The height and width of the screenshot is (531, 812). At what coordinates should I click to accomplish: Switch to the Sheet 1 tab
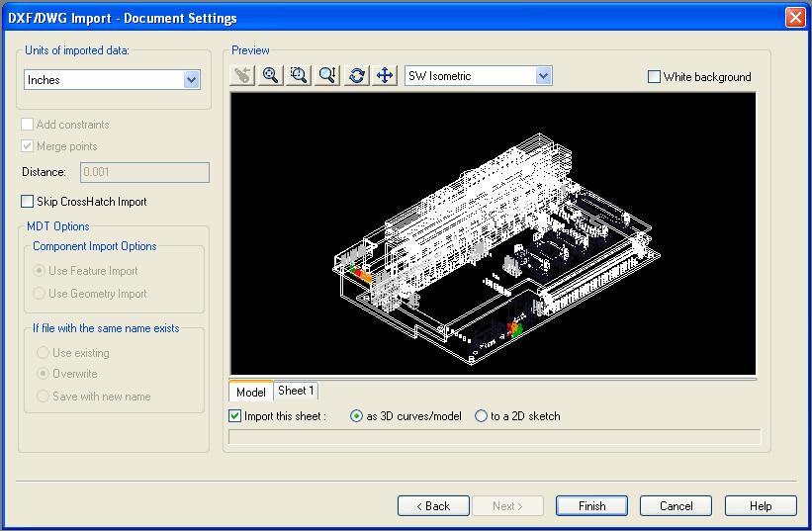click(296, 391)
